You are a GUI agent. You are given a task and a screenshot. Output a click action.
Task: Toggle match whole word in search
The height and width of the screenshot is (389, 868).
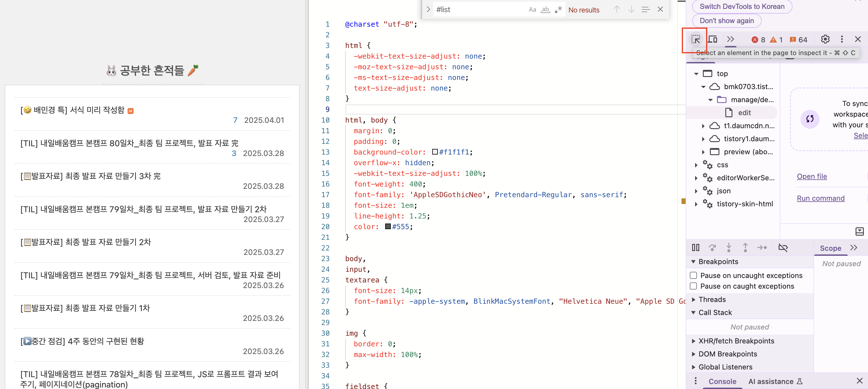tap(545, 10)
